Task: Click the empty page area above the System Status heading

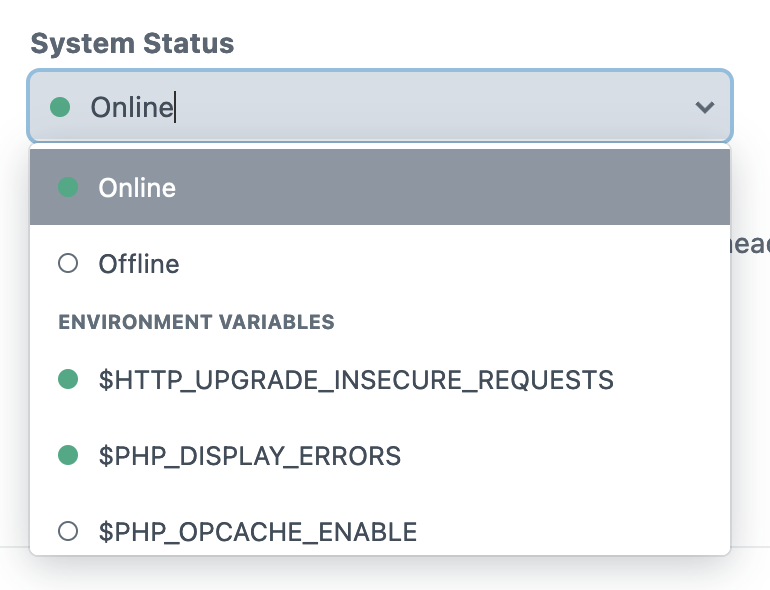Action: click(x=383, y=12)
